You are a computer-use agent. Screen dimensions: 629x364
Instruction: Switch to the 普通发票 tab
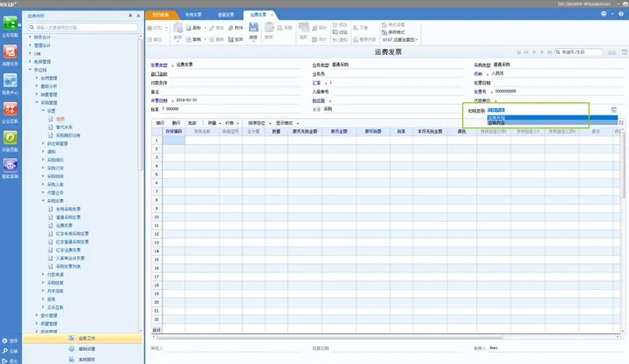coord(226,15)
